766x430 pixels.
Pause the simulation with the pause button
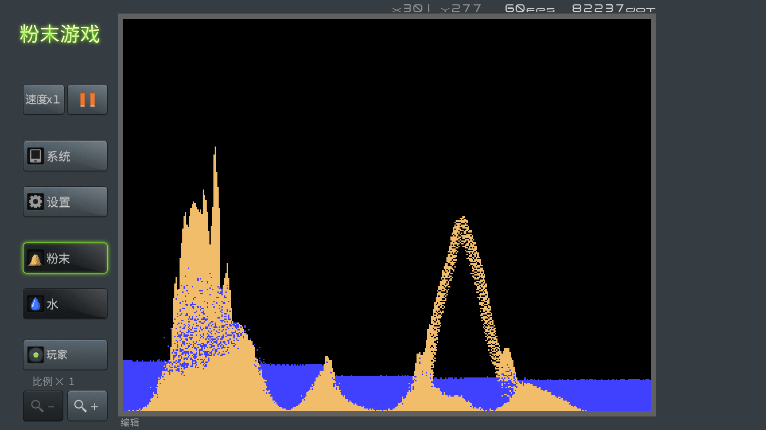pyautogui.click(x=87, y=100)
